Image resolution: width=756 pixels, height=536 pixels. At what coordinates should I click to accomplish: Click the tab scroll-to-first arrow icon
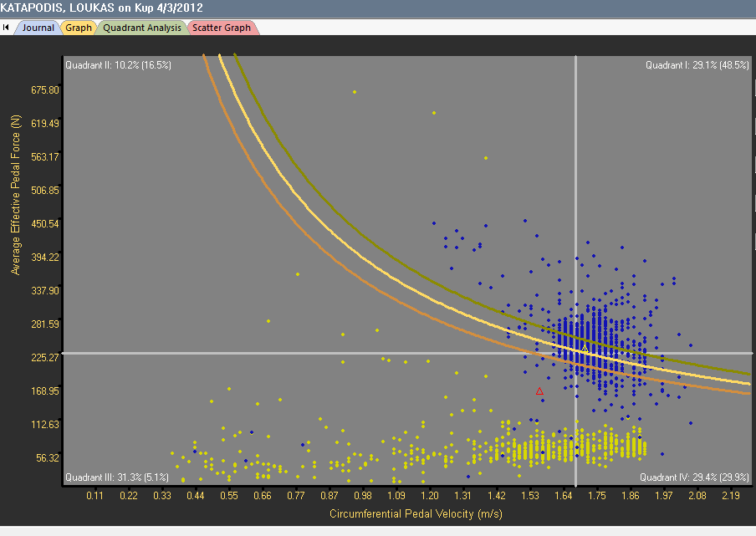(6, 28)
